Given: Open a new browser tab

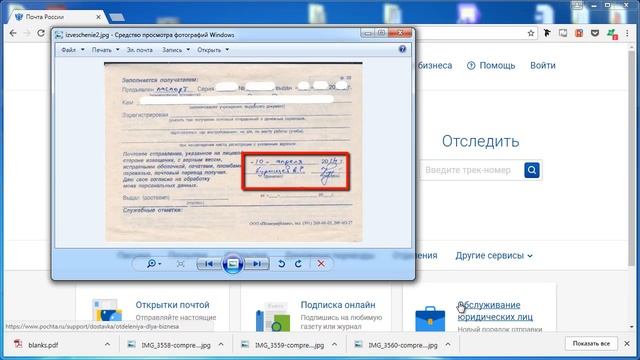Looking at the screenshot, I should click(x=117, y=17).
